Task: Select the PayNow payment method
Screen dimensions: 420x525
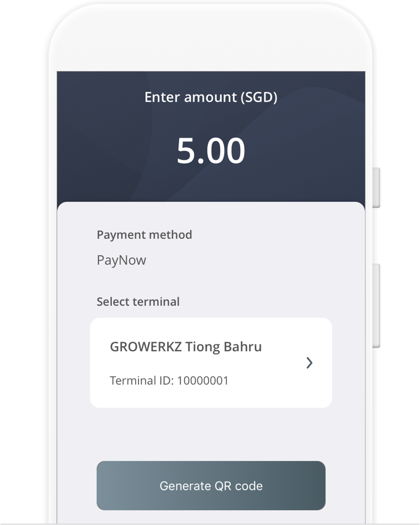Action: tap(121, 260)
